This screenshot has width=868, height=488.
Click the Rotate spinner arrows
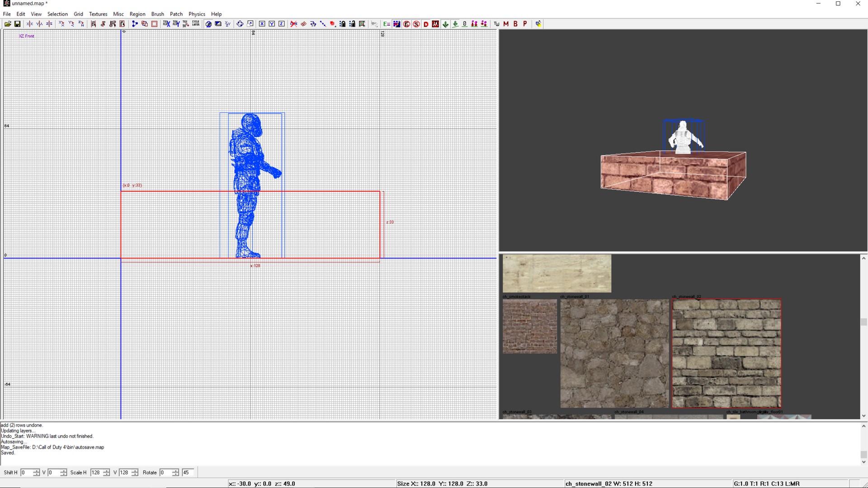tap(175, 473)
